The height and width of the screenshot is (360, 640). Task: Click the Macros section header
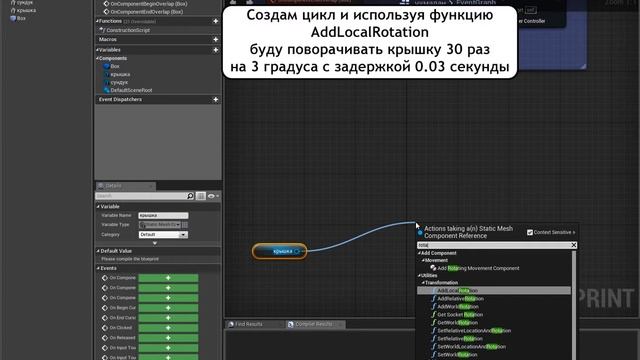[x=108, y=40]
